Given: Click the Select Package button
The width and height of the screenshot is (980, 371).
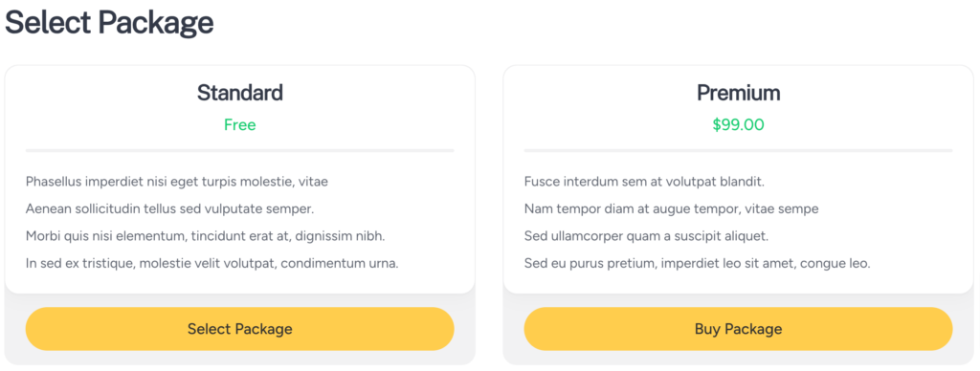Looking at the screenshot, I should (x=240, y=329).
